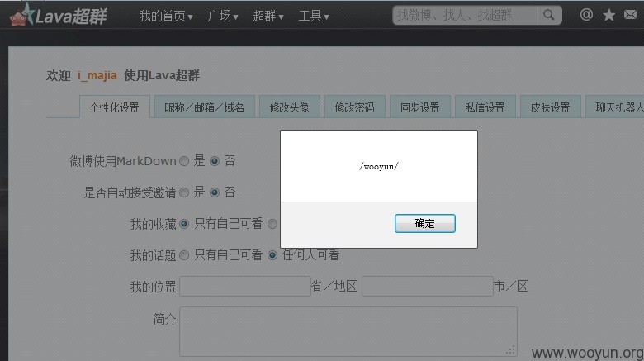Switch to the 同步设置 tab
This screenshot has width=644, height=361.
coord(419,107)
